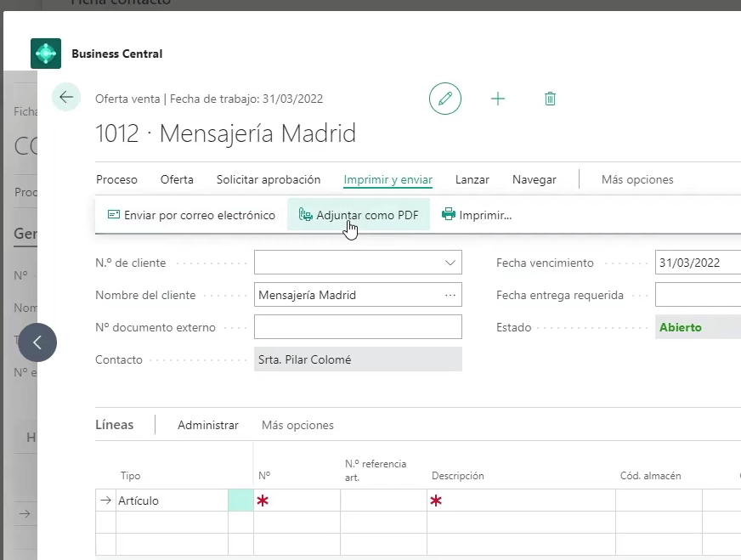Create new document with plus icon

pyautogui.click(x=498, y=99)
